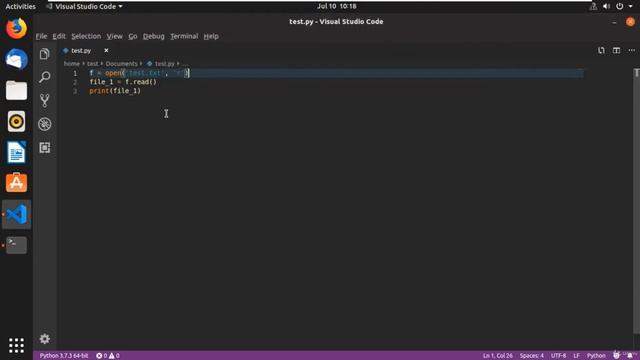Open the Search view in activity bar
The height and width of the screenshot is (360, 640).
click(x=44, y=77)
